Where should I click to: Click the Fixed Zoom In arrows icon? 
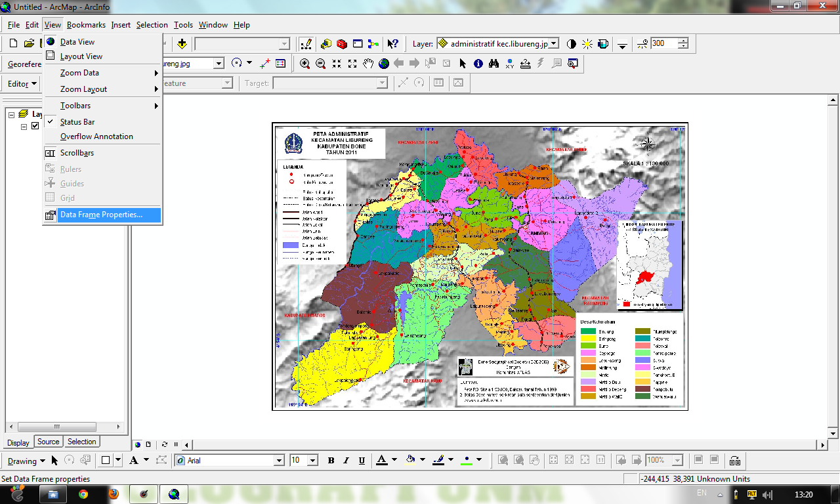click(337, 64)
